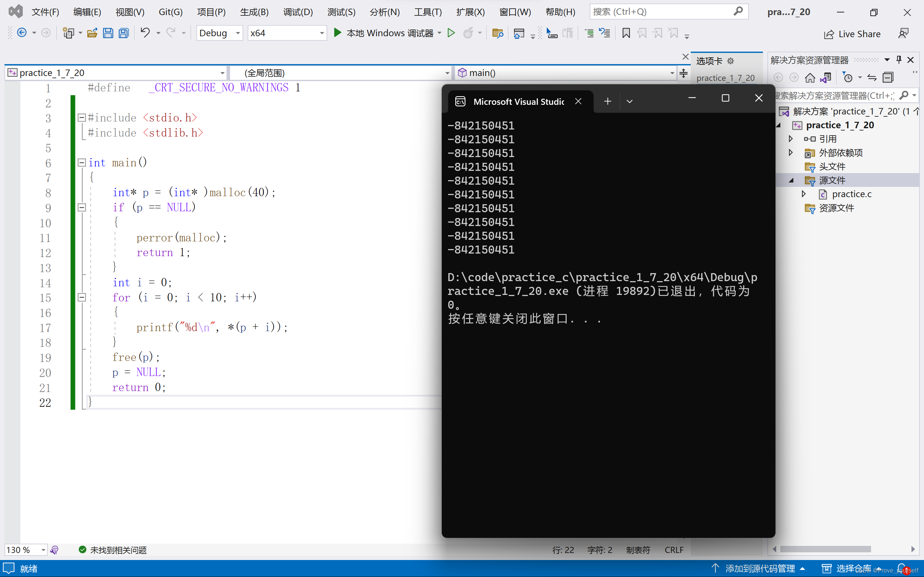The image size is (924, 577).
Task: Expand the practice.c tree node
Action: tap(804, 194)
